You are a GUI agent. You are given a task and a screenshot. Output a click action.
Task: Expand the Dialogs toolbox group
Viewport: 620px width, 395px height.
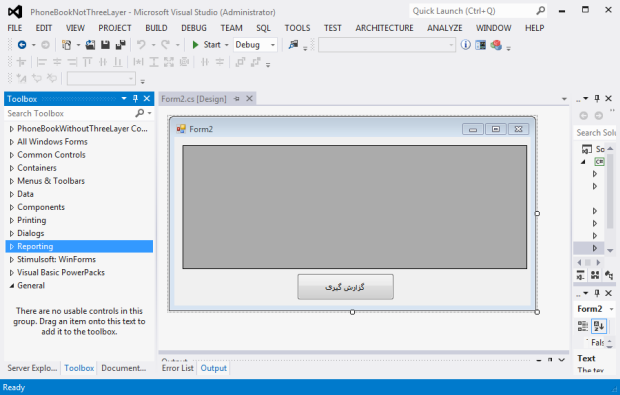pos(12,233)
